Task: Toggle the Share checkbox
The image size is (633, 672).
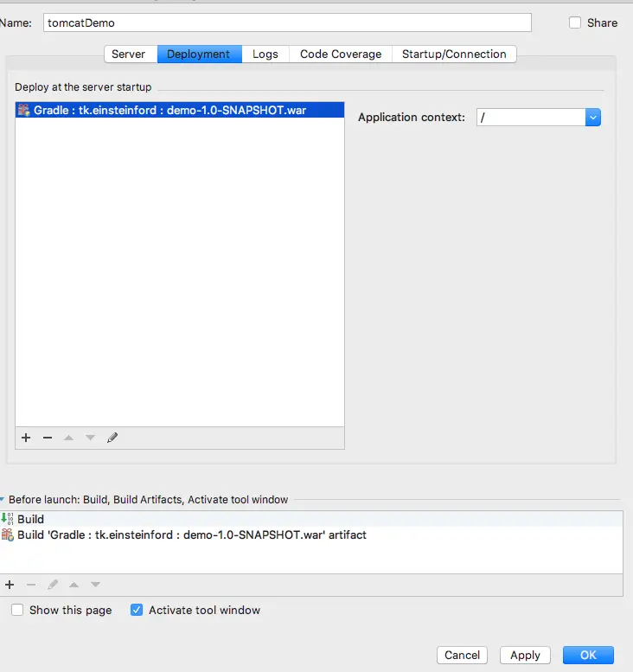Action: pos(575,22)
